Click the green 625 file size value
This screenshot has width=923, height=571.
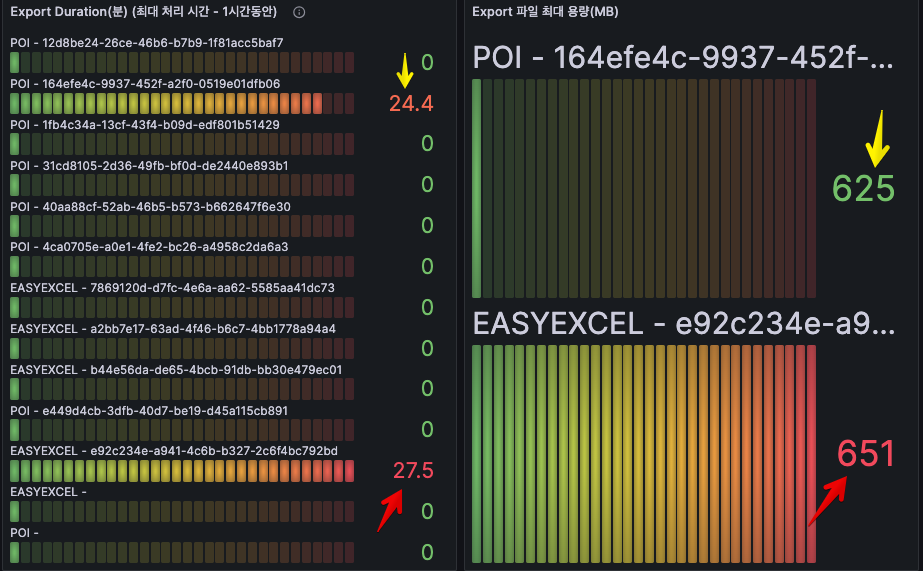tap(864, 189)
